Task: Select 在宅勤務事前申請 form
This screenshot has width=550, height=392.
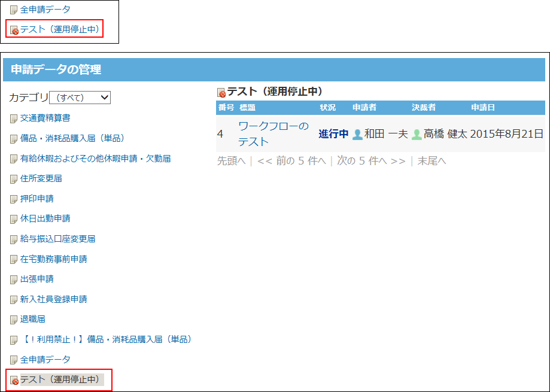Action: click(54, 259)
